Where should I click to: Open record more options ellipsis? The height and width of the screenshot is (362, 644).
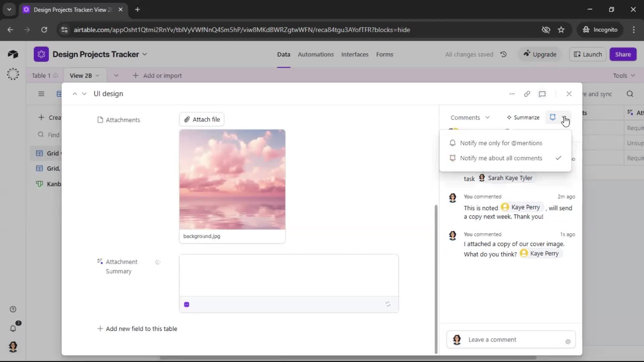click(x=512, y=94)
